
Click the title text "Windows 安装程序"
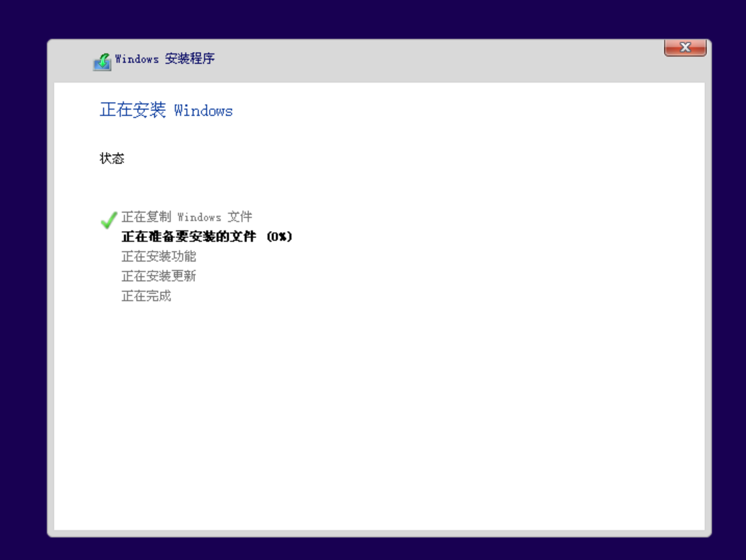(164, 59)
